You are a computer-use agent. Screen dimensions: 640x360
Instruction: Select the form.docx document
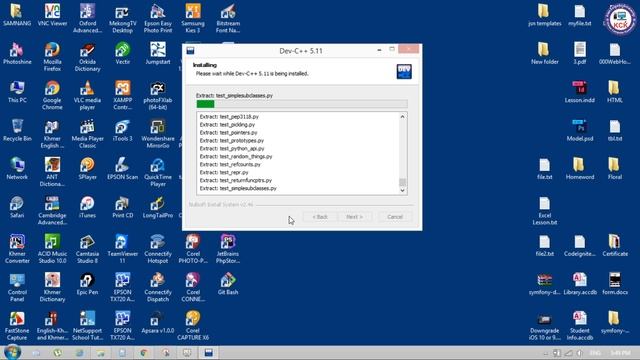click(615, 284)
